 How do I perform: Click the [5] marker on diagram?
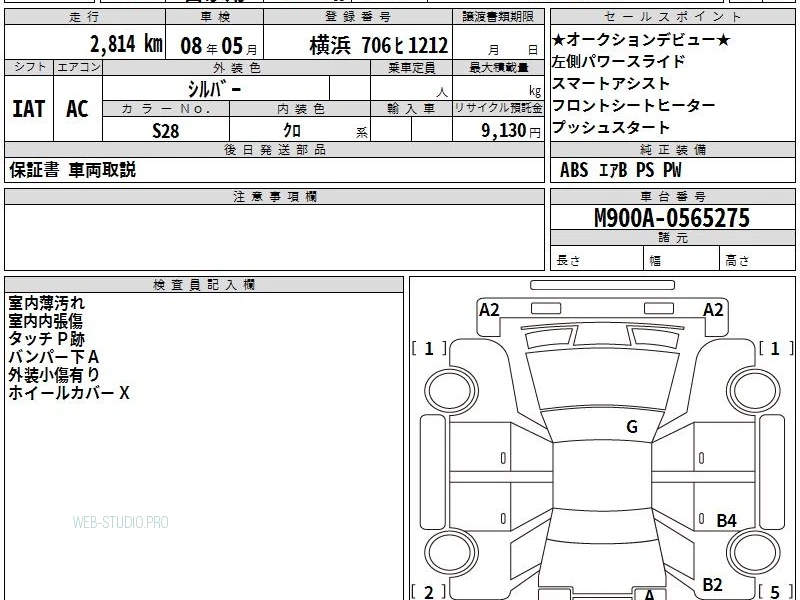coord(776,592)
